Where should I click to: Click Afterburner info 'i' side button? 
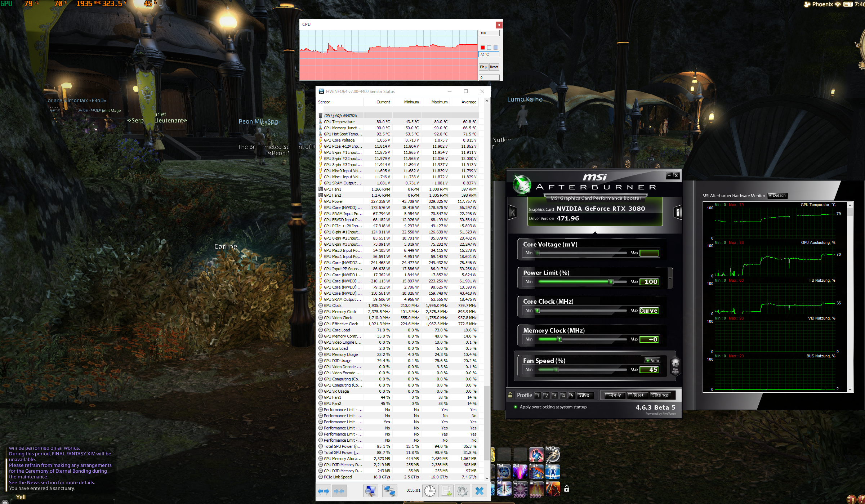677,213
